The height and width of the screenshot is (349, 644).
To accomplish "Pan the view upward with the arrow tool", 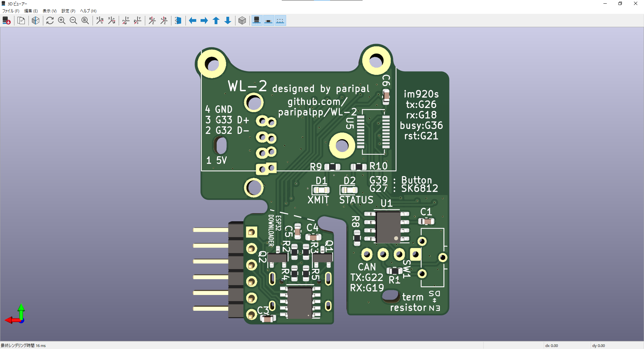I will coord(216,20).
